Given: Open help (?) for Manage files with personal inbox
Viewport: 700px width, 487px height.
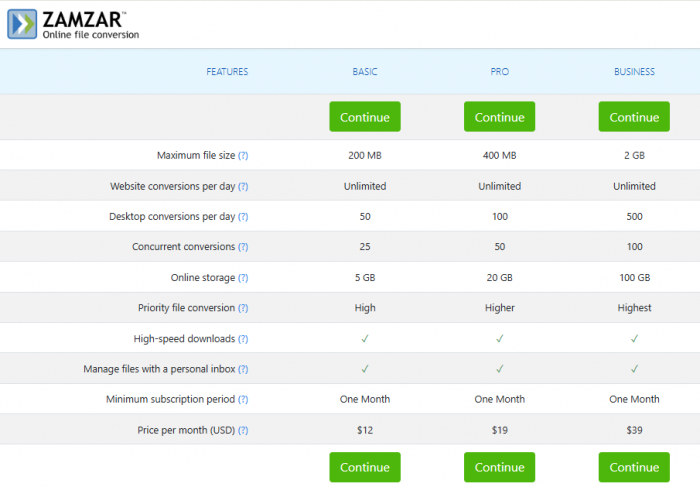Looking at the screenshot, I should click(243, 369).
